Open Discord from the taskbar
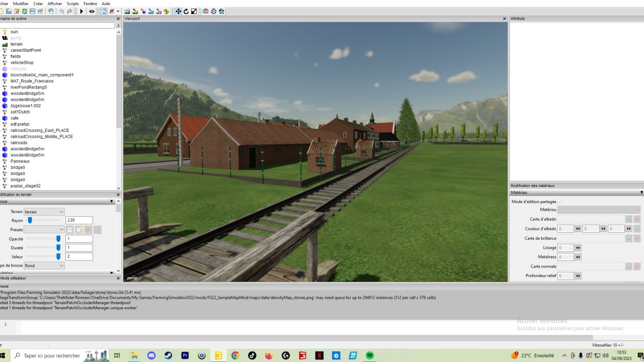The height and width of the screenshot is (362, 644). [151, 355]
